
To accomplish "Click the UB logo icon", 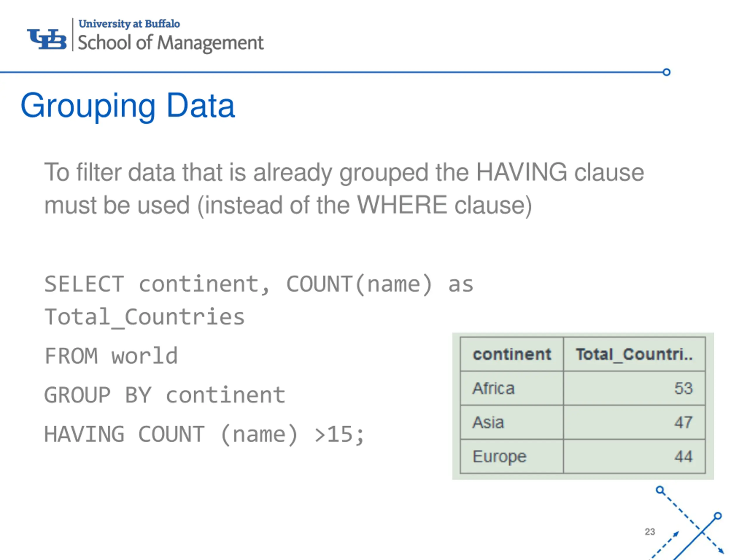I will click(47, 39).
